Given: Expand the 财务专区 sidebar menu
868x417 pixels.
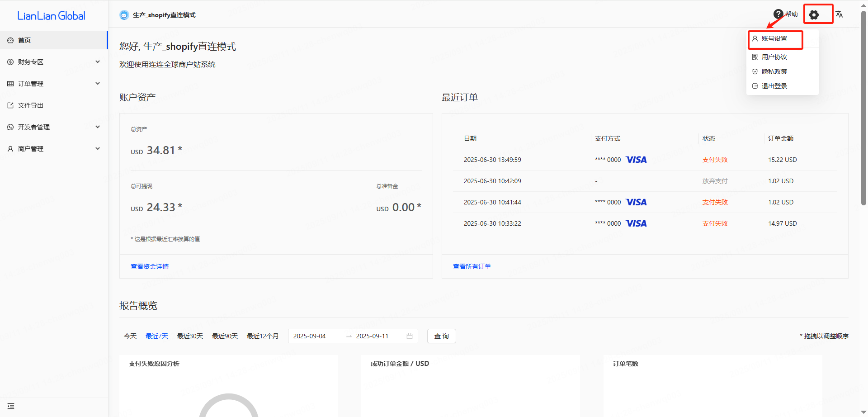Looking at the screenshot, I should [97, 62].
